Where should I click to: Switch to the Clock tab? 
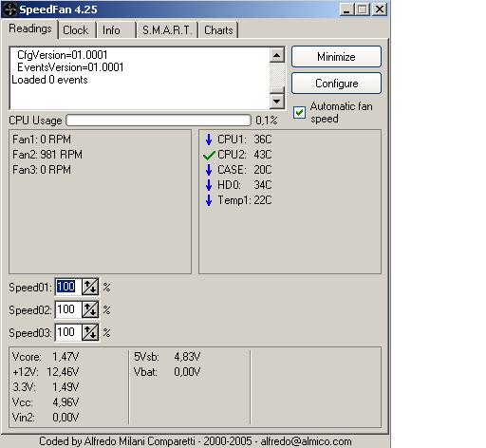[x=76, y=30]
